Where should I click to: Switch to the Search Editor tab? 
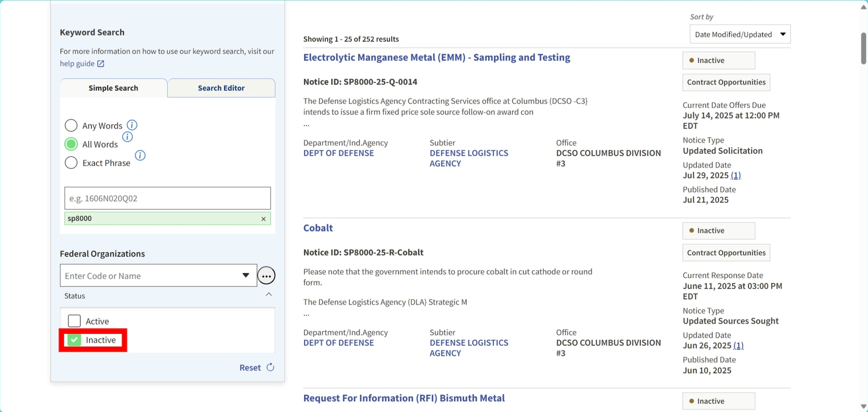(x=221, y=88)
